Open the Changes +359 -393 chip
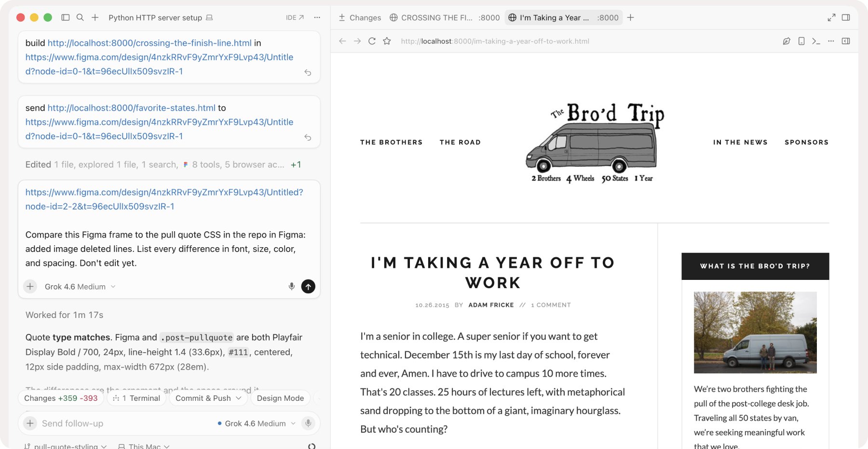The height and width of the screenshot is (449, 868). (x=61, y=398)
